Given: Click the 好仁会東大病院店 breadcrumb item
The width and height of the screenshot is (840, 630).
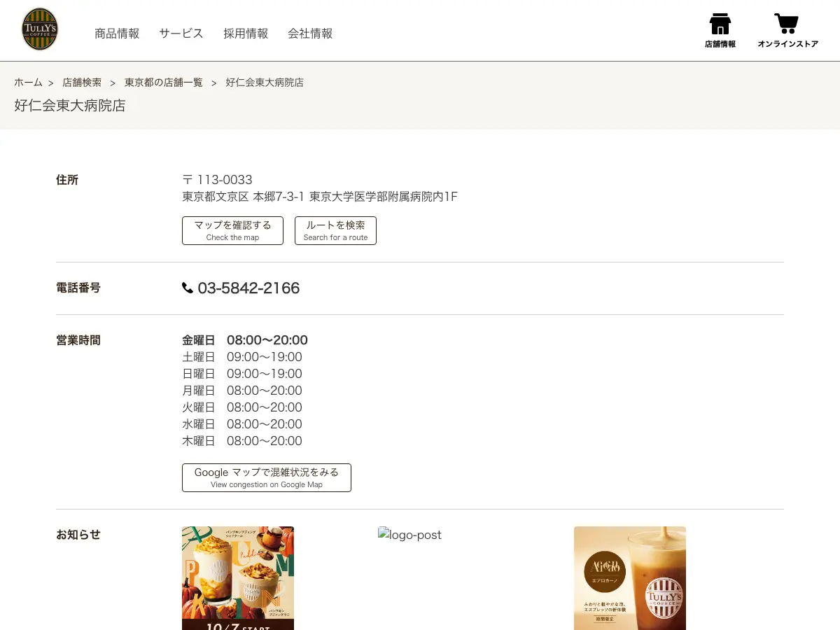Looking at the screenshot, I should coord(265,83).
